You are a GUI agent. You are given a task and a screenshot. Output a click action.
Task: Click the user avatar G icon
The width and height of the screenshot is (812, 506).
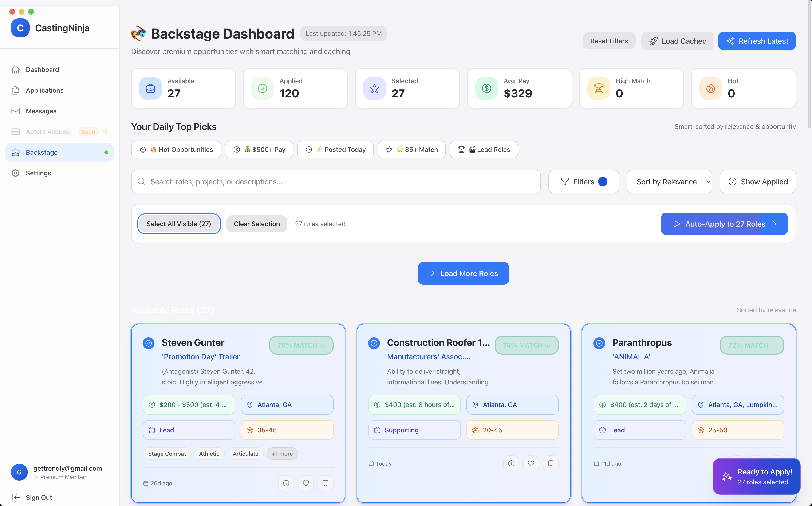pos(19,472)
